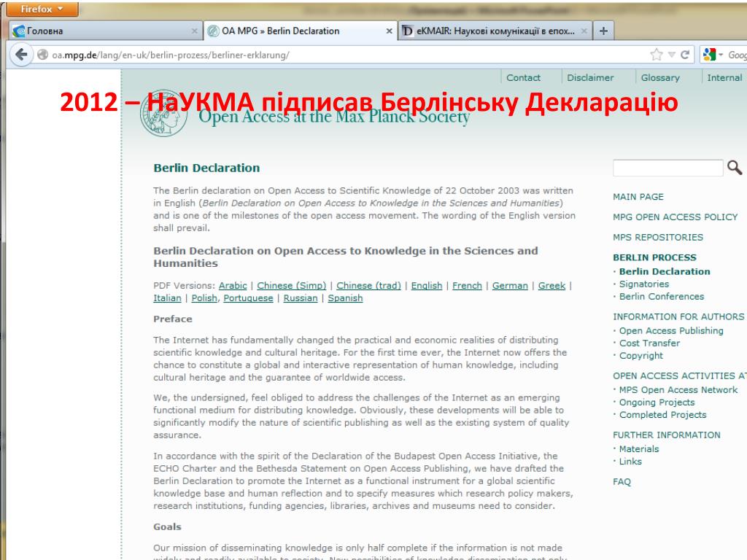Image resolution: width=747 pixels, height=560 pixels.
Task: Open FAQ link
Action: click(x=622, y=481)
